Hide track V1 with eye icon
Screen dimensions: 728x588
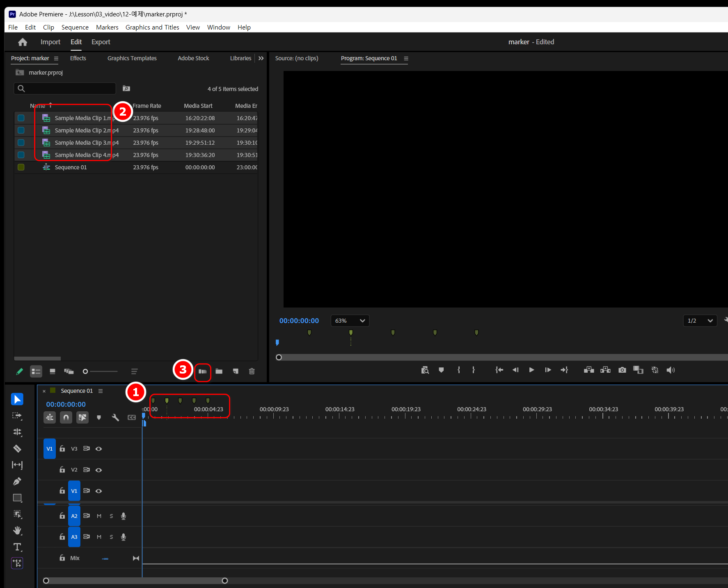pos(98,491)
